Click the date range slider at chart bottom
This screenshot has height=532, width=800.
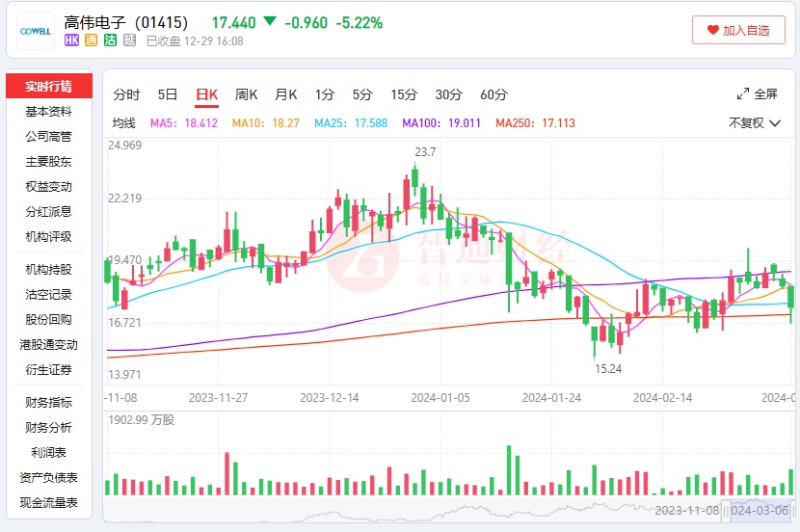pyautogui.click(x=759, y=510)
